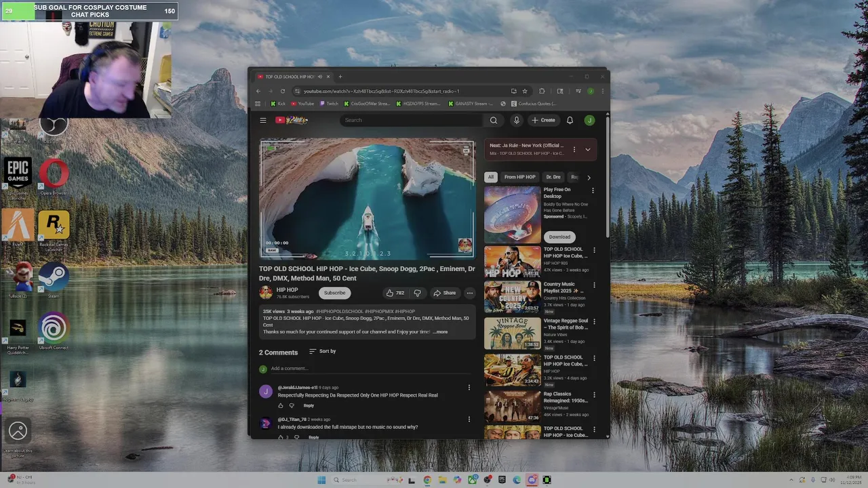
Task: Open the green J account avatar on YouTube
Action: (x=589, y=120)
